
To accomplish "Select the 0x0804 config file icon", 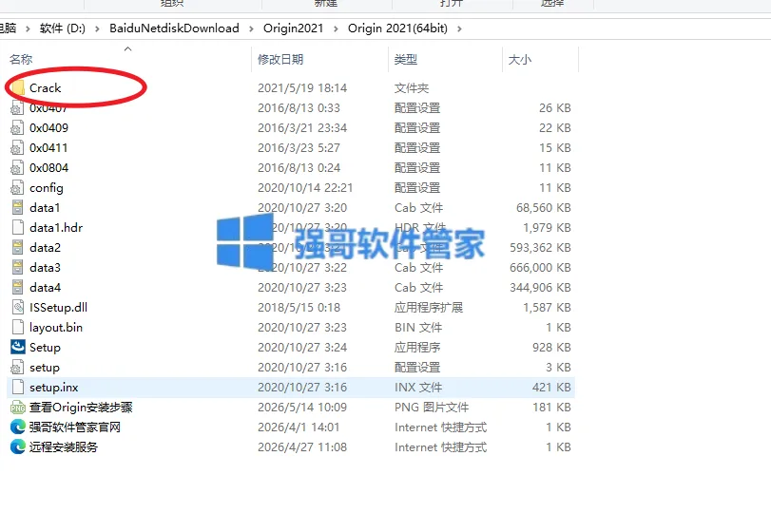I will (x=17, y=168).
